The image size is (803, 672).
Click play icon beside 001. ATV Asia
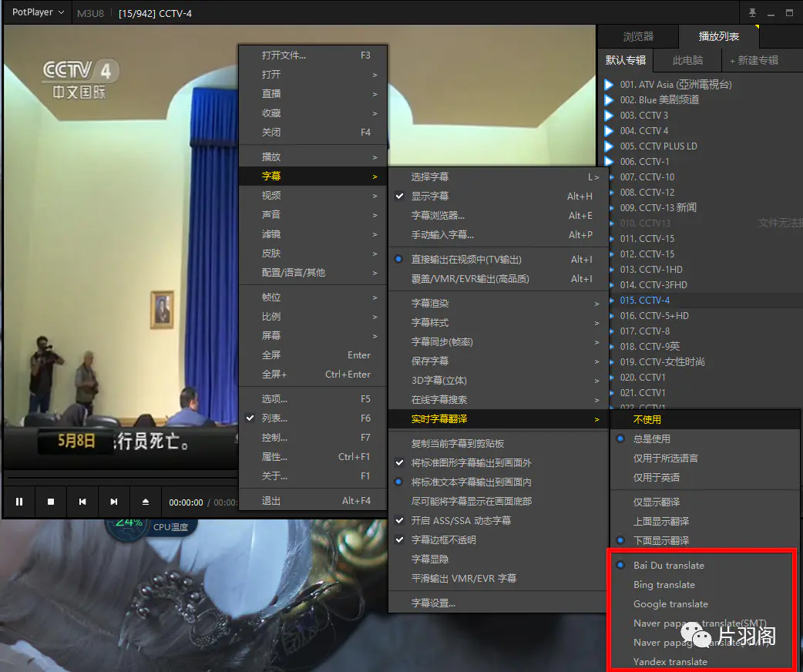tap(609, 85)
